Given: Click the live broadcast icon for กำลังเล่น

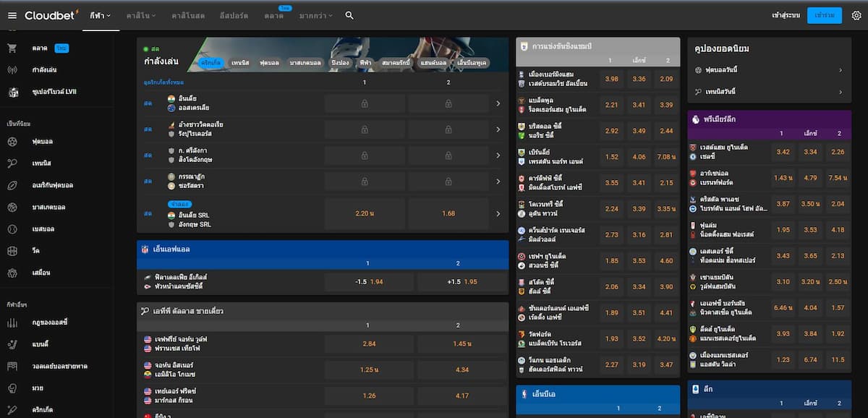Looking at the screenshot, I should [12, 70].
